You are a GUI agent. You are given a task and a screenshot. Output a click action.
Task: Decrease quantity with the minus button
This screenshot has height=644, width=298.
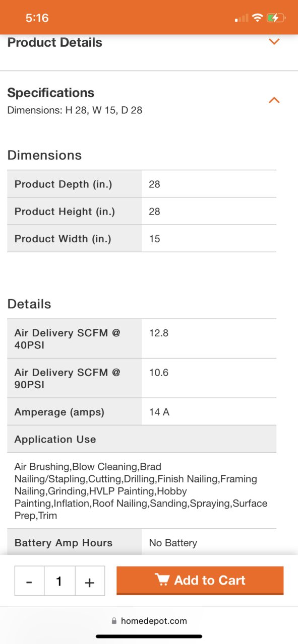29,581
